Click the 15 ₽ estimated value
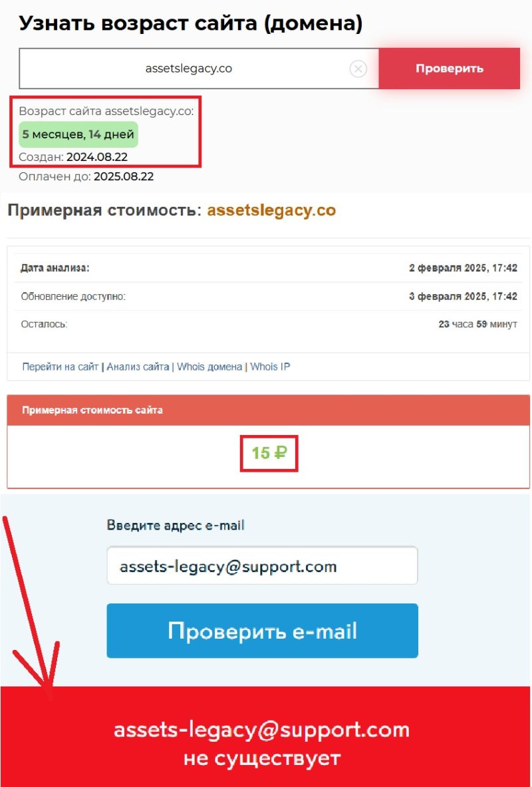This screenshot has width=532, height=787. pos(269,453)
